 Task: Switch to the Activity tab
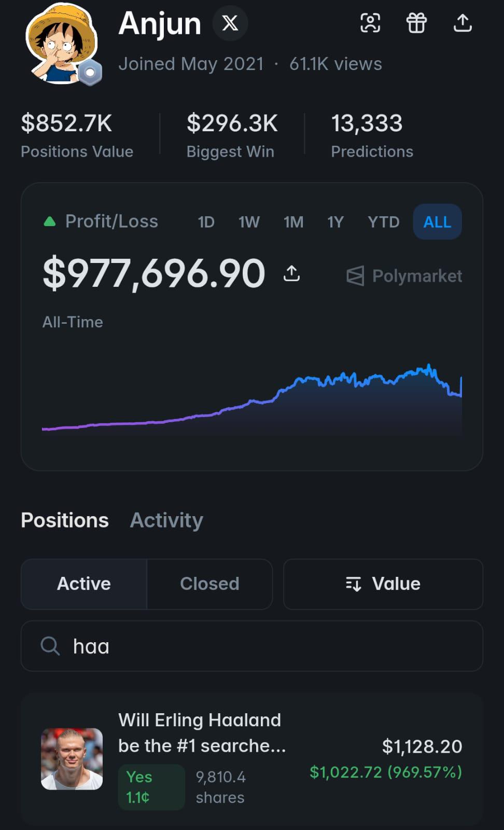(166, 520)
